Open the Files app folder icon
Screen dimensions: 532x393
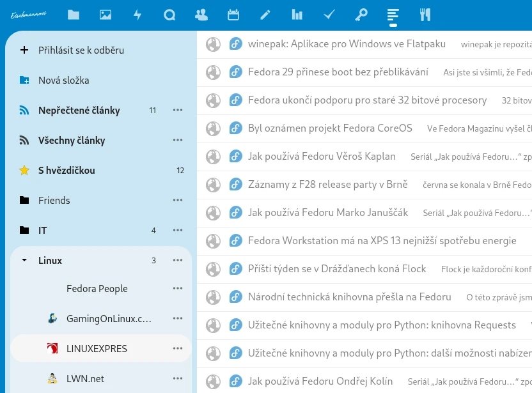coord(73,14)
